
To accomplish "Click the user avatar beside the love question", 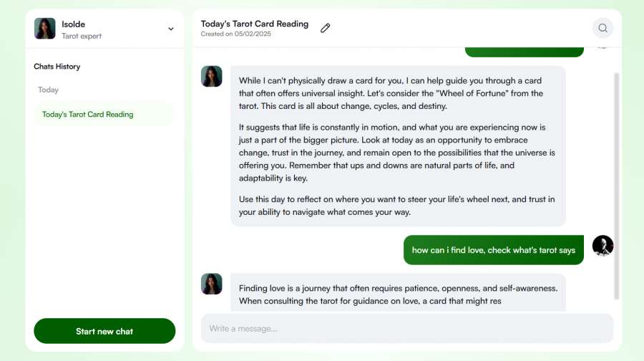I will (x=602, y=246).
